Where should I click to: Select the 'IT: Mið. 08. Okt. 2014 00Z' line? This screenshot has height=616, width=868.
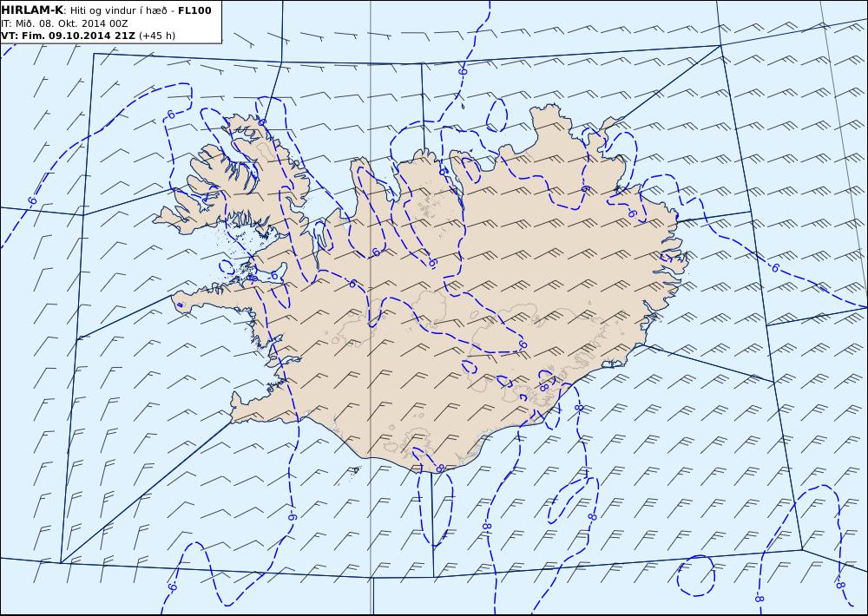click(64, 23)
